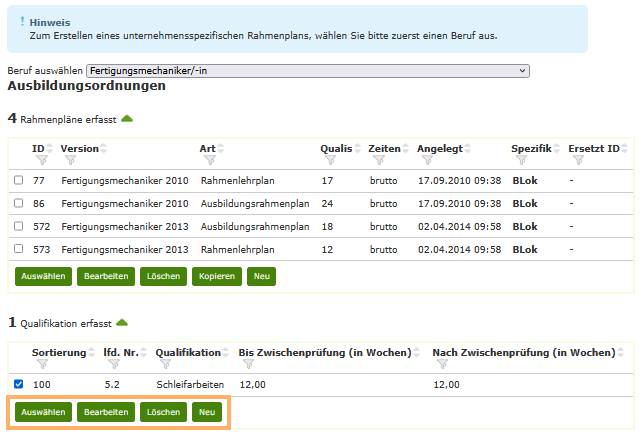
Task: Click the filter icon under lfd. Nr. column
Action: pos(114,364)
